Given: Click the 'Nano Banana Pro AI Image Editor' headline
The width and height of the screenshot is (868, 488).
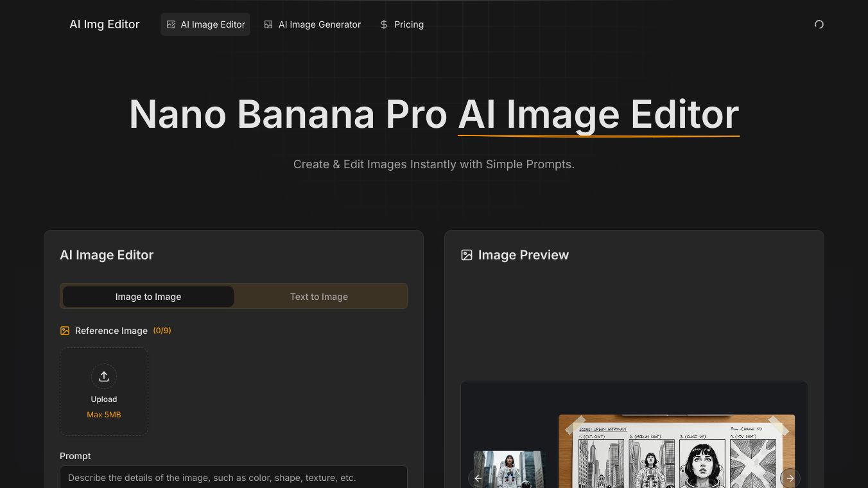Looking at the screenshot, I should pyautogui.click(x=434, y=114).
